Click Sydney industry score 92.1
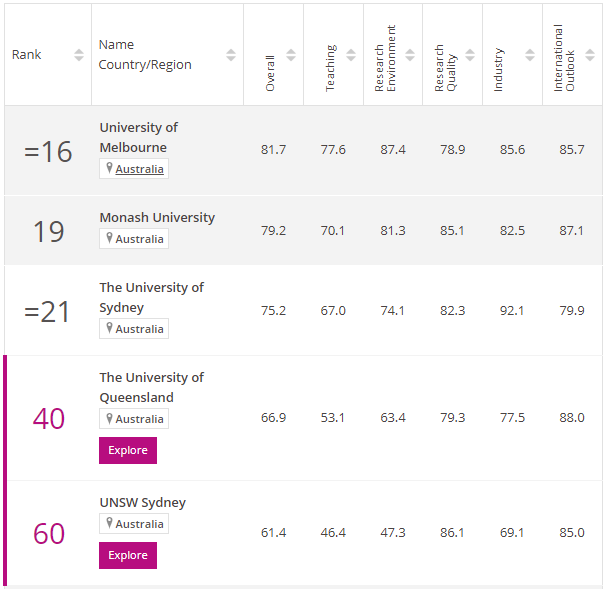The image size is (607, 589). (x=512, y=311)
